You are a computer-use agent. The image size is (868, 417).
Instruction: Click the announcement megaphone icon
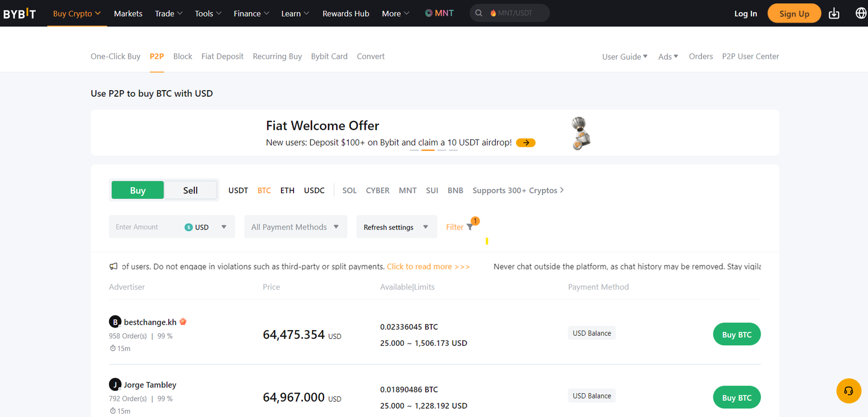point(113,267)
